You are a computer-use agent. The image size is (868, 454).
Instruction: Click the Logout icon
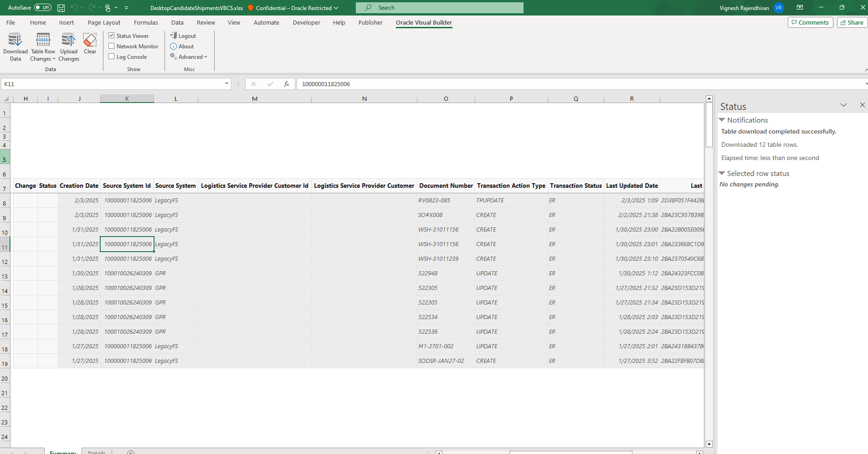tap(183, 36)
